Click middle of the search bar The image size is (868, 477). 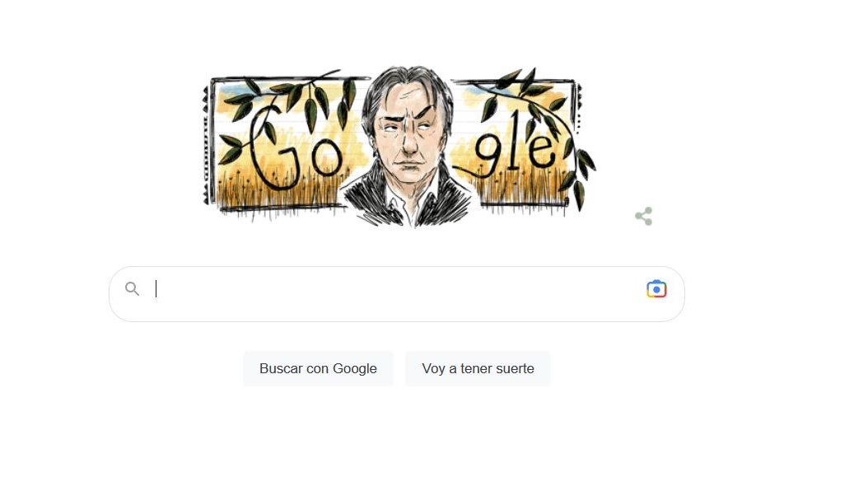point(397,294)
